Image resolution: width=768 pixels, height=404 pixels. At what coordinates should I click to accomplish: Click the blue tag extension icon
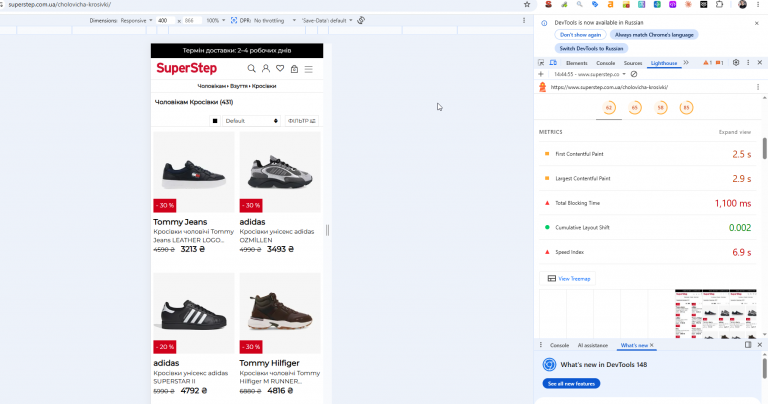pos(595,4)
